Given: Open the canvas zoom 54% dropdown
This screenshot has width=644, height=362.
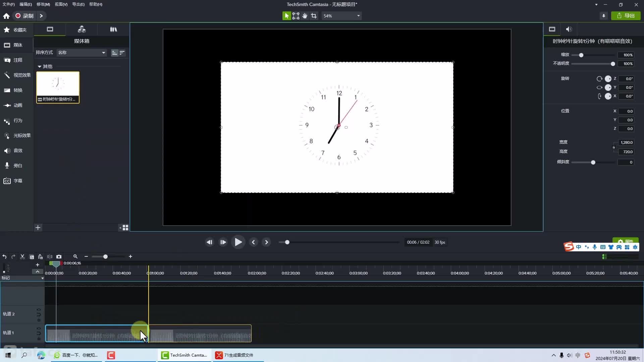Looking at the screenshot, I should (x=341, y=16).
